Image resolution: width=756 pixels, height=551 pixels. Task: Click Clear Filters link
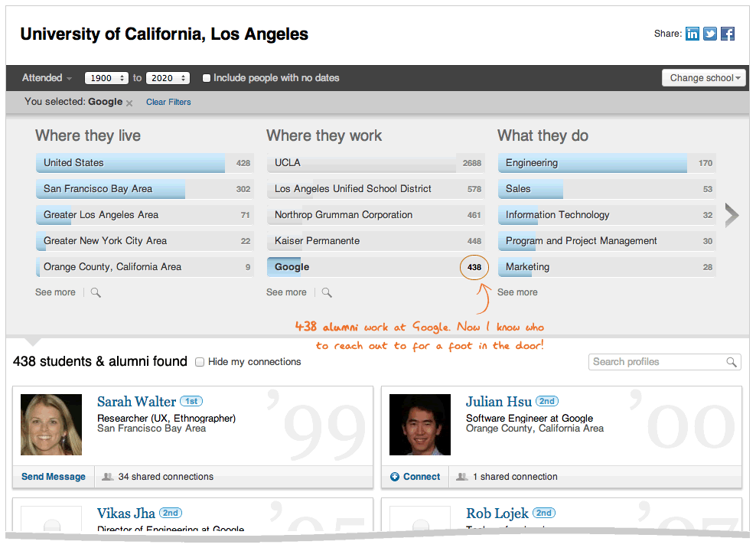pos(168,103)
